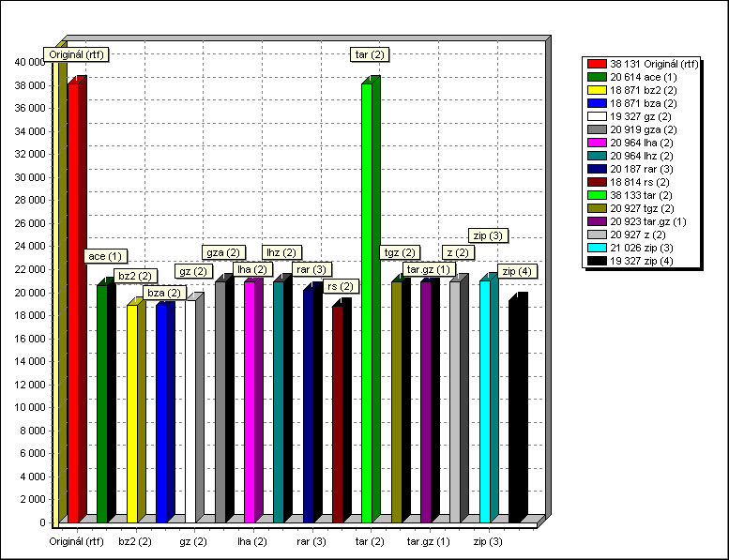Click the red Originál (rtf) legend swatch

pyautogui.click(x=597, y=64)
